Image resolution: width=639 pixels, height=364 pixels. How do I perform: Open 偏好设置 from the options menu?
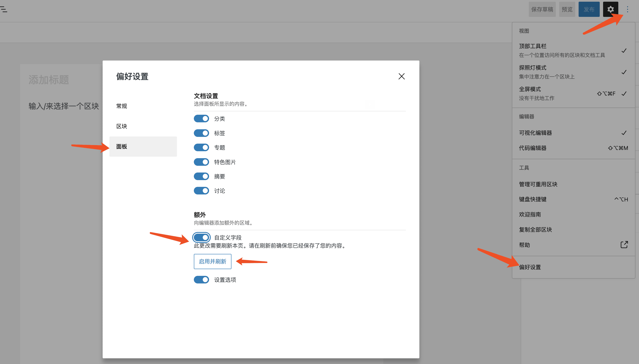point(573,267)
